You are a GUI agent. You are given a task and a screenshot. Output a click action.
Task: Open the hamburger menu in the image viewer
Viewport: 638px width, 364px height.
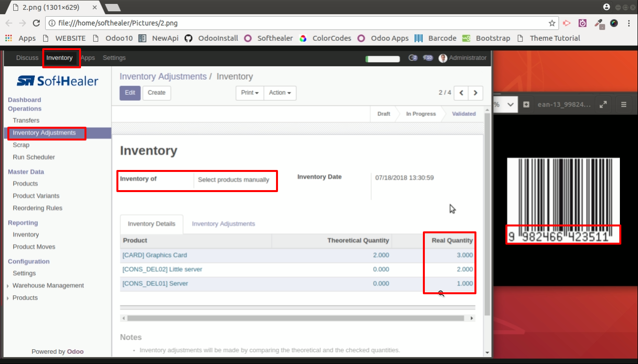(624, 104)
